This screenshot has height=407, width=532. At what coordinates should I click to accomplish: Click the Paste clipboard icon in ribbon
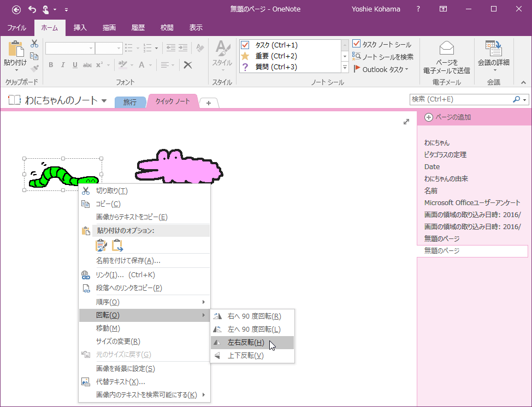tap(16, 49)
